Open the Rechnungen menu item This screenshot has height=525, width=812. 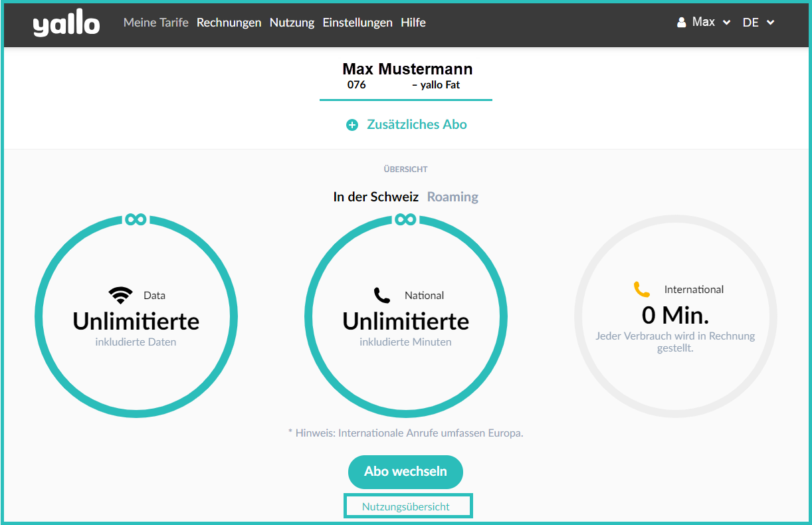(x=229, y=22)
